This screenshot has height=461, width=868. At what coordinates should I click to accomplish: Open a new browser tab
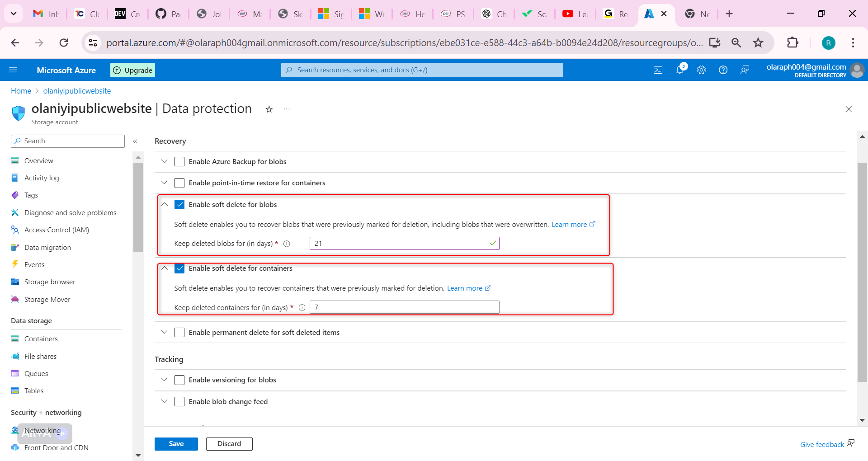[729, 14]
